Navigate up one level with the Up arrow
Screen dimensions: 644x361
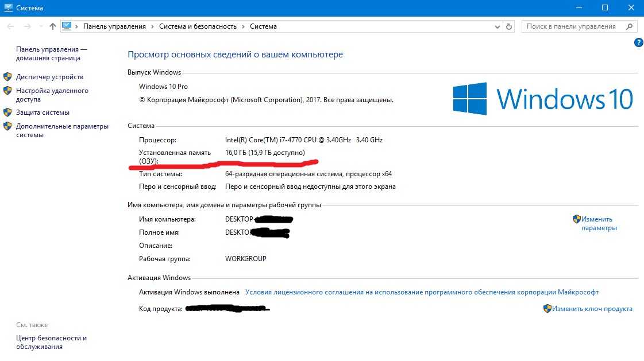coord(53,26)
